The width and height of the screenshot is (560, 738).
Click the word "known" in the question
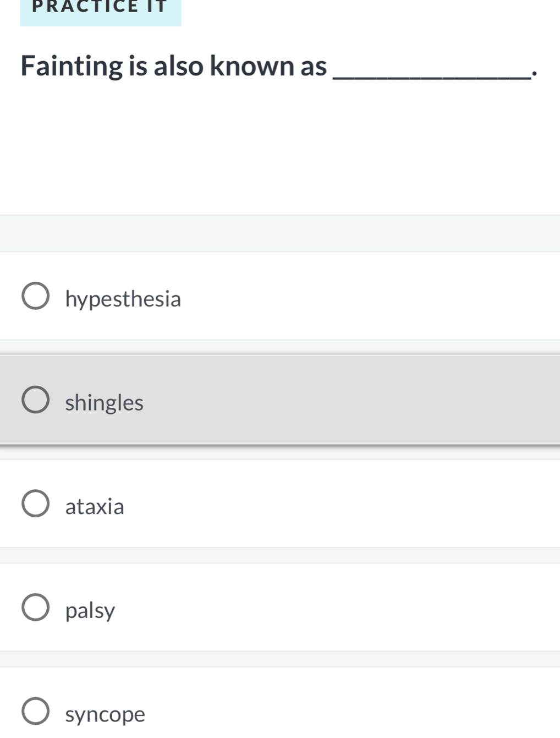(x=252, y=66)
